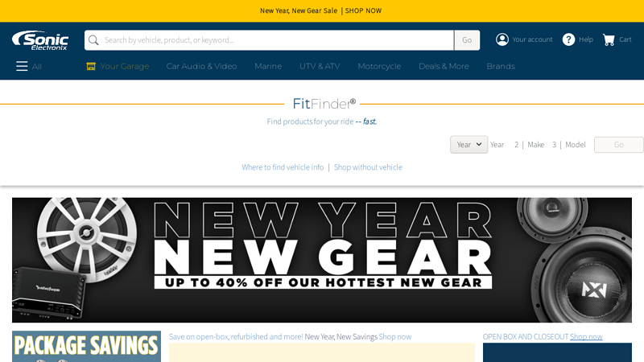Follow the Shop without vehicle link
Screen dimensions: 644x362
tap(368, 167)
